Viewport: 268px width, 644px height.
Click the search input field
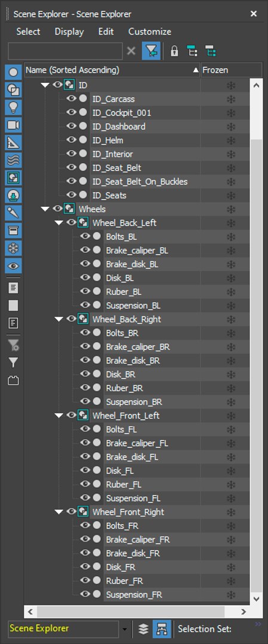(x=65, y=51)
